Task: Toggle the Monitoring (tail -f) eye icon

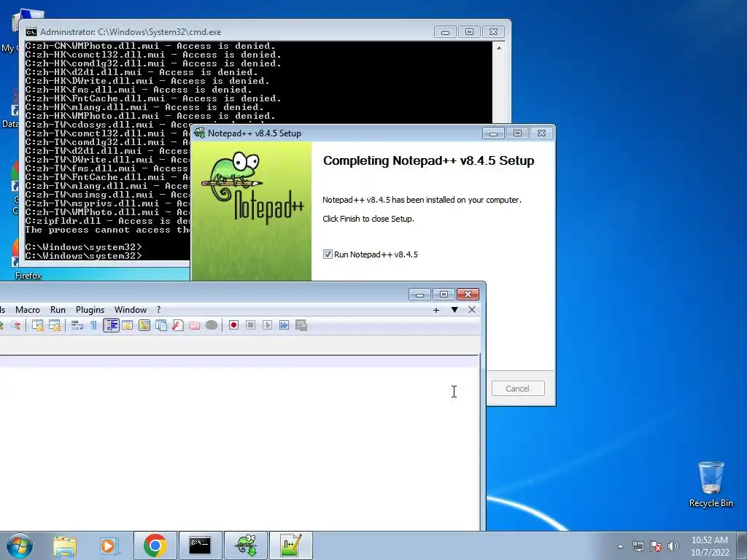Action: (212, 325)
